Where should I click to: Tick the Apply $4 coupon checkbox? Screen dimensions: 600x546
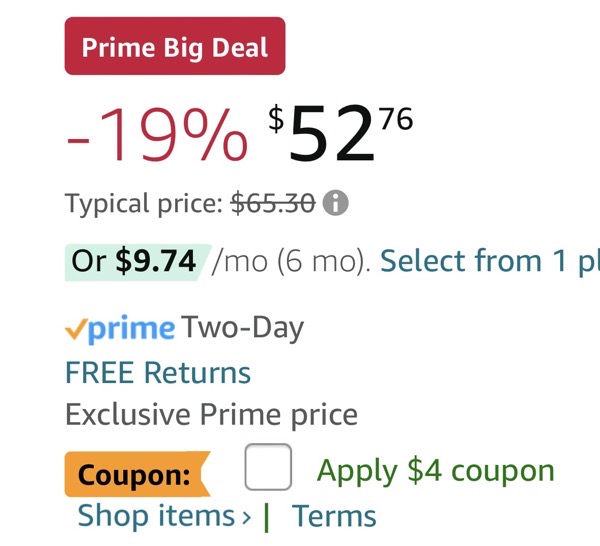268,468
